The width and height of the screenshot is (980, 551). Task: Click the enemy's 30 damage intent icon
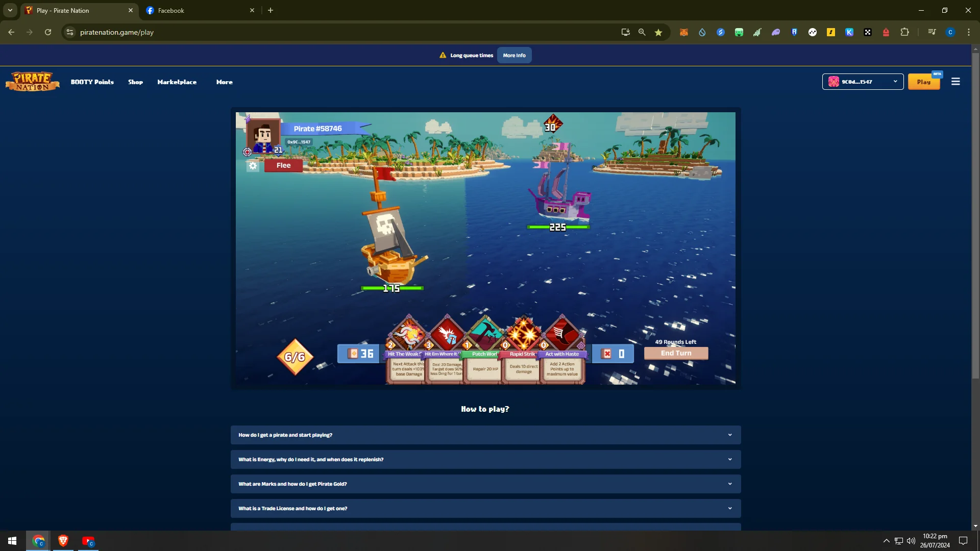pyautogui.click(x=552, y=124)
